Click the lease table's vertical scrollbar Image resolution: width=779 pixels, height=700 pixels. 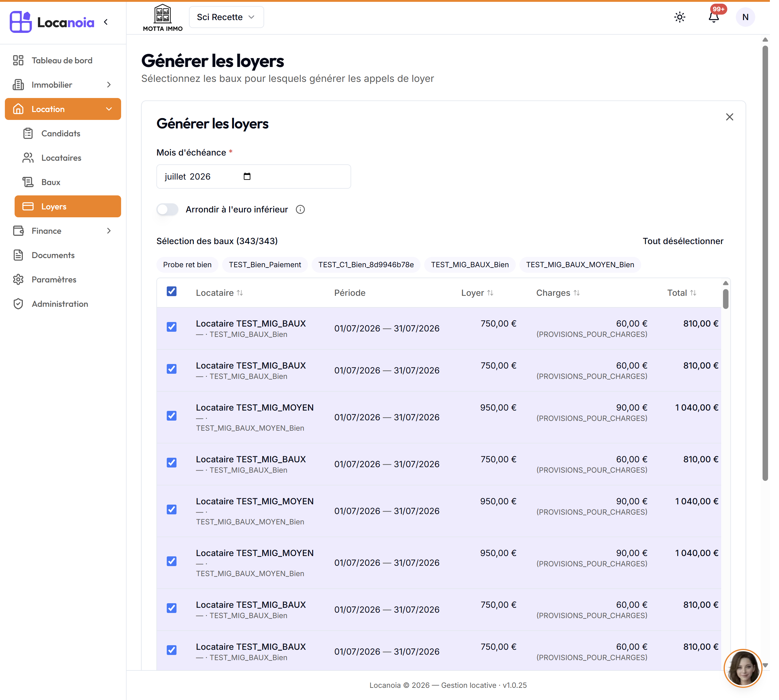point(725,299)
